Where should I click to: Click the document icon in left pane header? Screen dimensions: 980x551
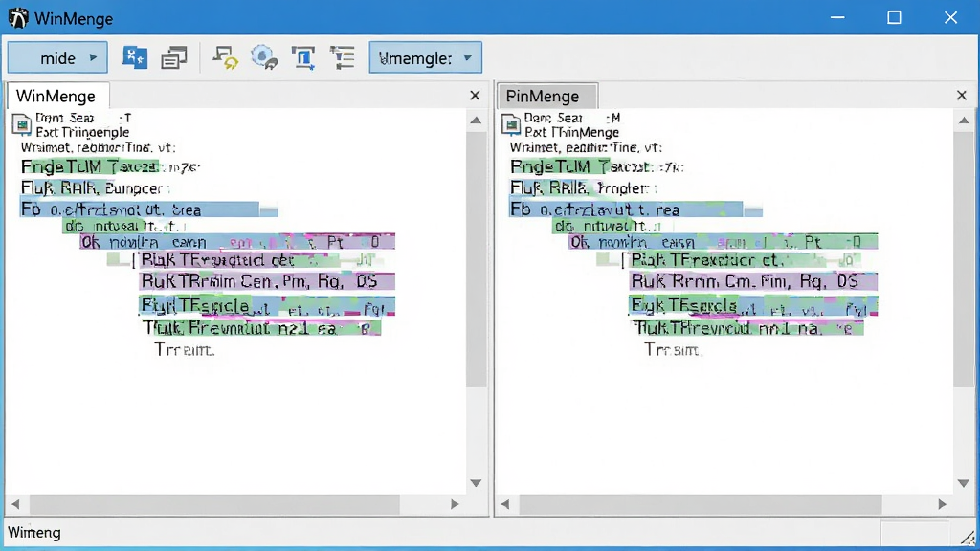point(22,124)
